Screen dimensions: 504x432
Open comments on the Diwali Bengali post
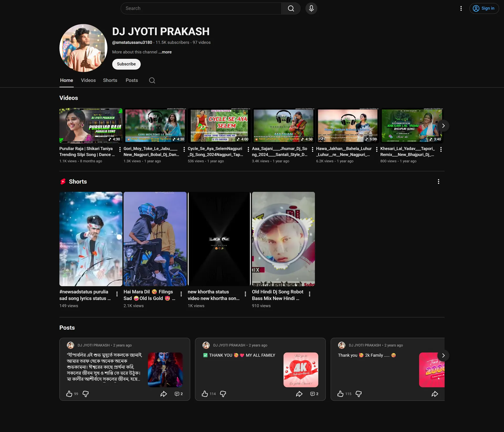click(179, 394)
